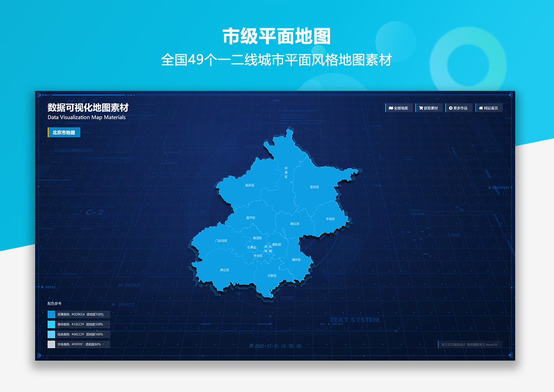
Task: Click the map icon beside 全部地图
Action: pos(391,108)
